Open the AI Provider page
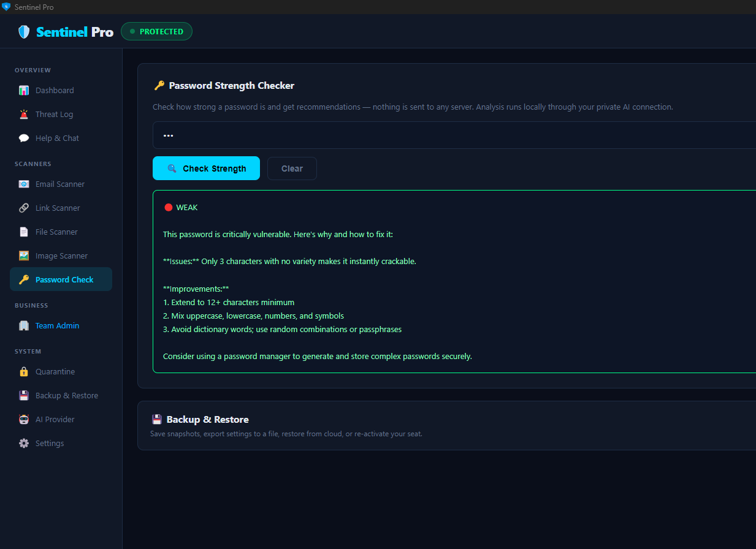The width and height of the screenshot is (756, 549). click(x=61, y=419)
